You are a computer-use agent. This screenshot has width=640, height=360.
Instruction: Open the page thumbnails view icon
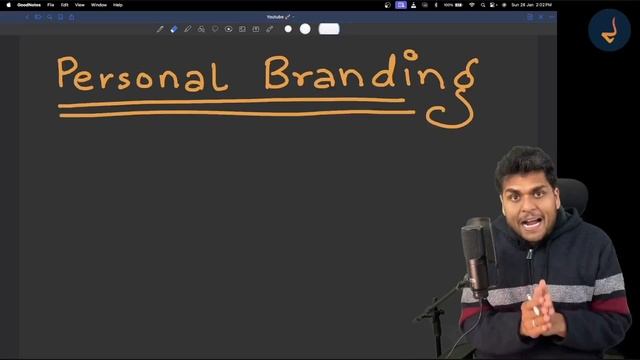38,17
